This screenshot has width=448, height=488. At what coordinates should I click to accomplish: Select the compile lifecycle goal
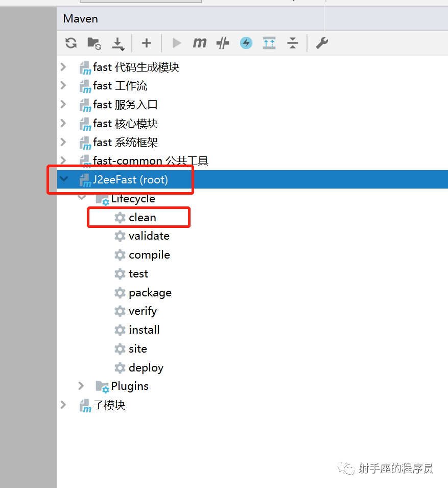149,255
